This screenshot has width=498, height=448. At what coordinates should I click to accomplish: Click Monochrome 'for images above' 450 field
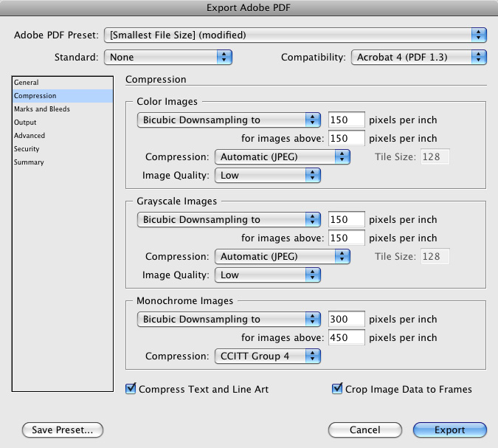click(x=347, y=337)
